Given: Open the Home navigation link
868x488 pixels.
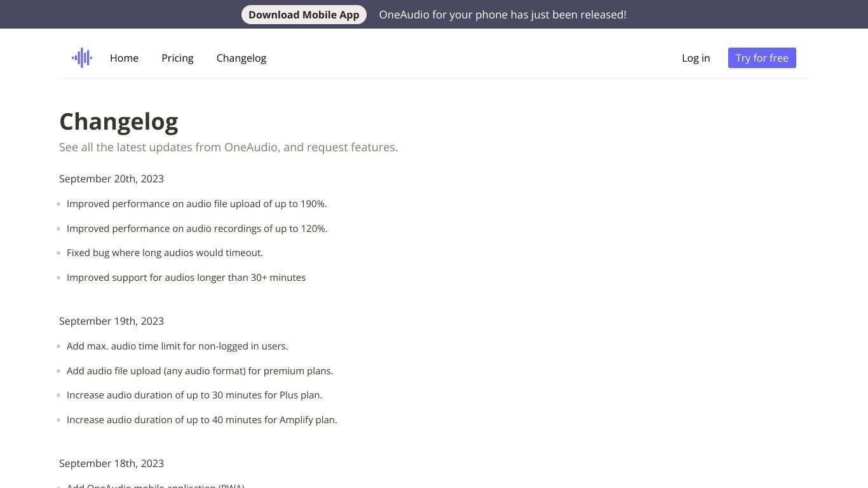Looking at the screenshot, I should click(x=124, y=58).
